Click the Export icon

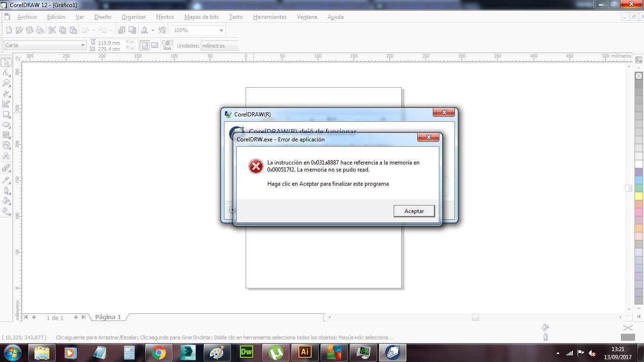(132, 30)
